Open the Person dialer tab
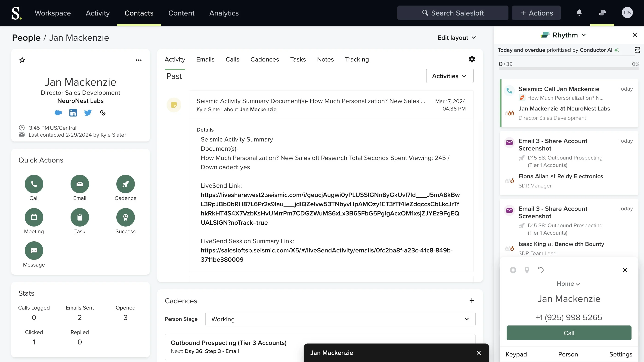The image size is (644, 362). pyautogui.click(x=568, y=354)
